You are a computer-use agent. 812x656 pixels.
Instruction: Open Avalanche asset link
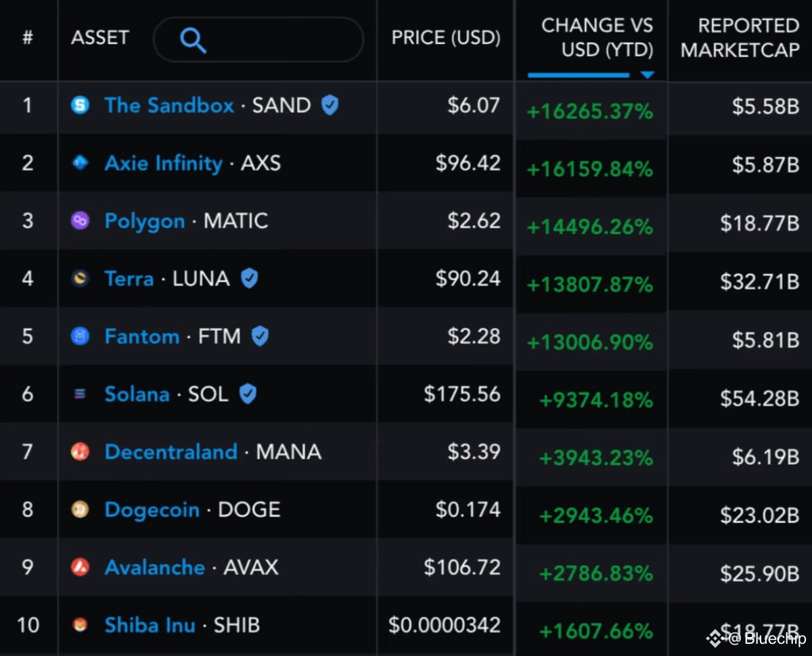[154, 567]
